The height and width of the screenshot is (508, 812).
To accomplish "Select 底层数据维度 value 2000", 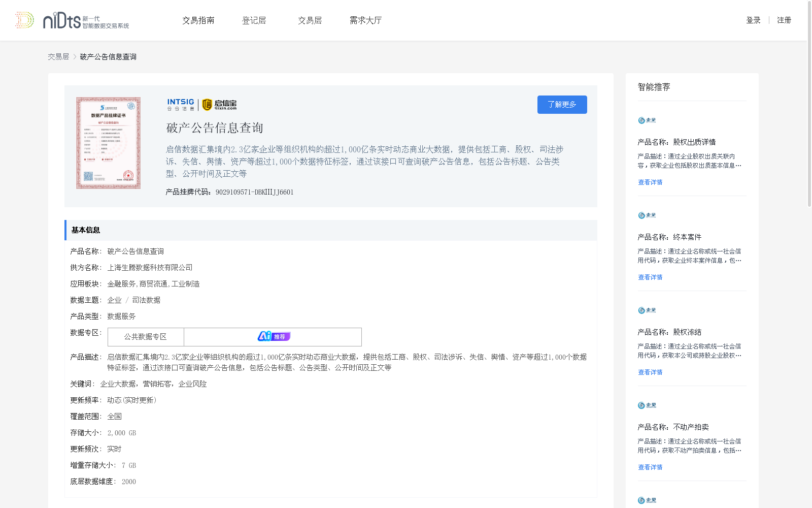I will click(129, 482).
